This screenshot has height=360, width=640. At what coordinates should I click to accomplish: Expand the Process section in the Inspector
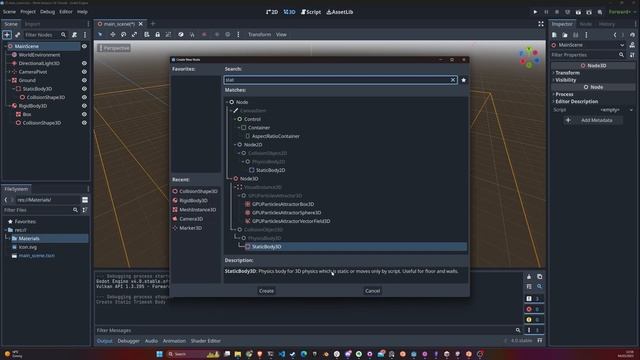pos(563,94)
